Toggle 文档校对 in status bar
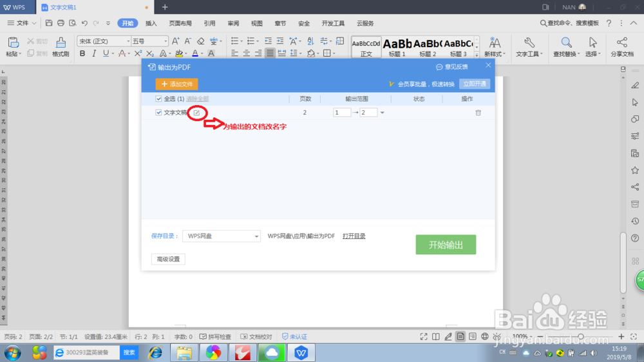 256,336
